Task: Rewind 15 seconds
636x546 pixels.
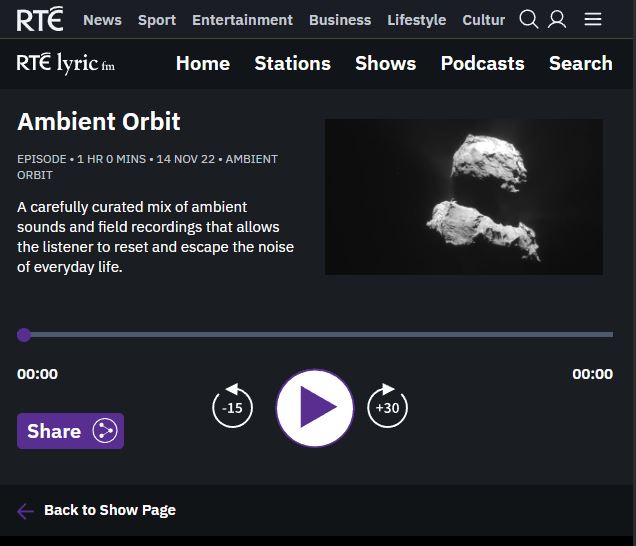Action: (232, 407)
